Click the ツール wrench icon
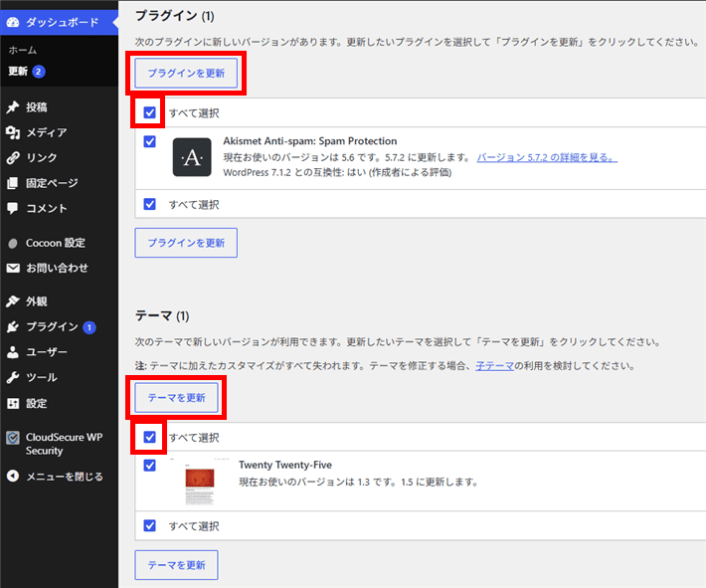The height and width of the screenshot is (588, 706). 13,378
